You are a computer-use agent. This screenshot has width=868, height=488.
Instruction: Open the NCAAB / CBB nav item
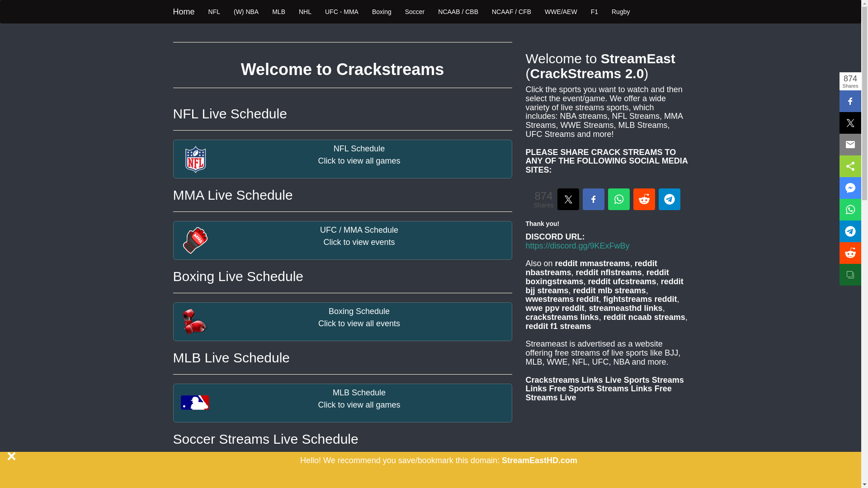[458, 12]
